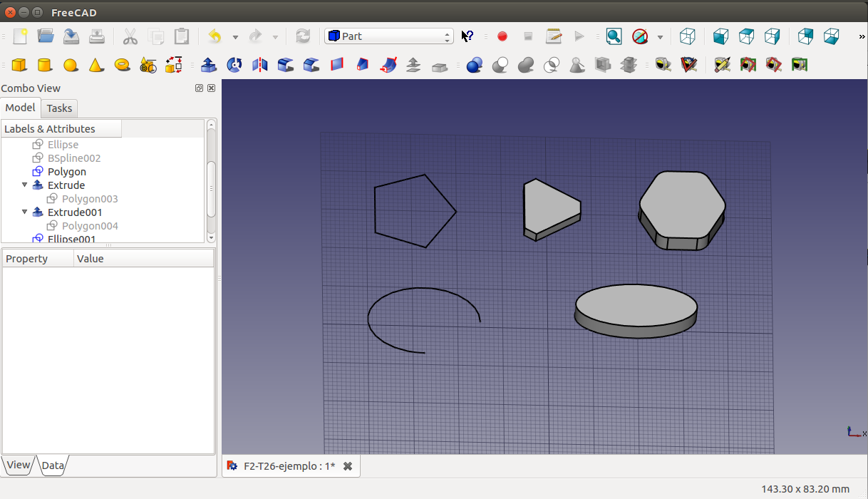The height and width of the screenshot is (499, 868).
Task: Toggle the Combo View floating window button
Action: [199, 88]
